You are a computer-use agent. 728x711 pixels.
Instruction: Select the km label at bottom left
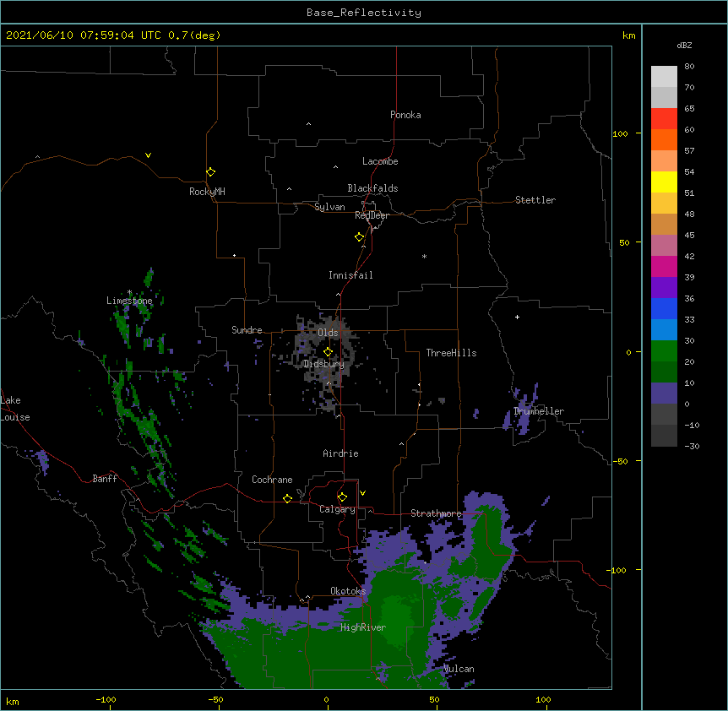pyautogui.click(x=12, y=701)
